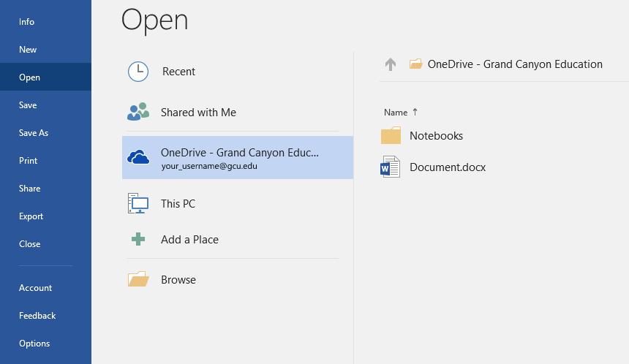Viewport: 629px width, 364px height.
Task: Select Close in the sidebar
Action: pyautogui.click(x=30, y=243)
